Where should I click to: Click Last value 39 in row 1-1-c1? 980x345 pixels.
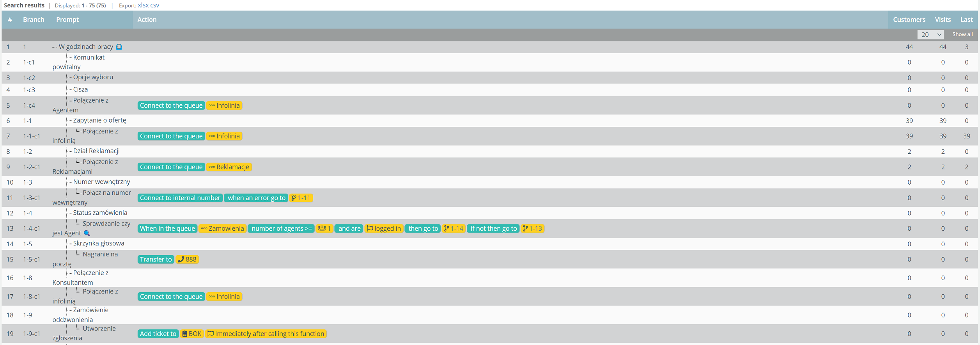(x=966, y=136)
